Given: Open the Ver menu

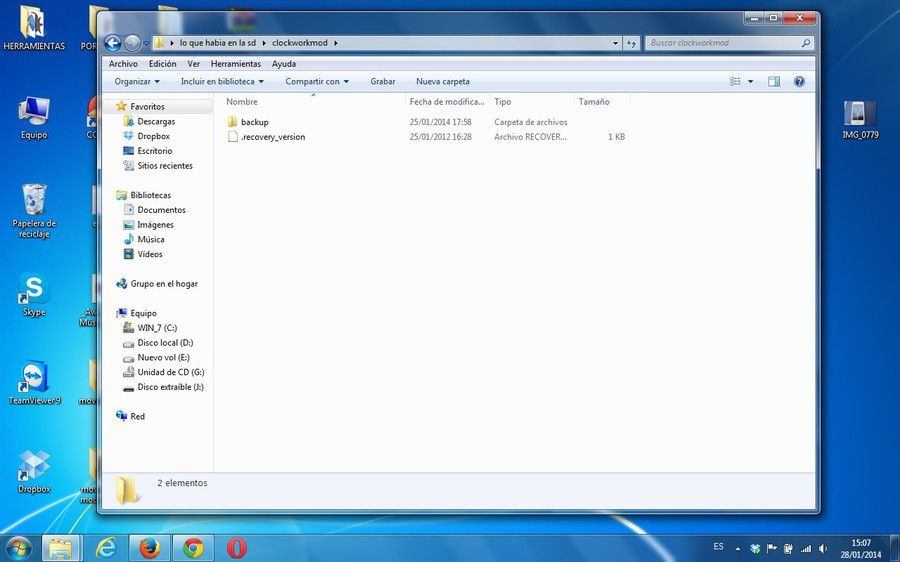Looking at the screenshot, I should click(194, 64).
